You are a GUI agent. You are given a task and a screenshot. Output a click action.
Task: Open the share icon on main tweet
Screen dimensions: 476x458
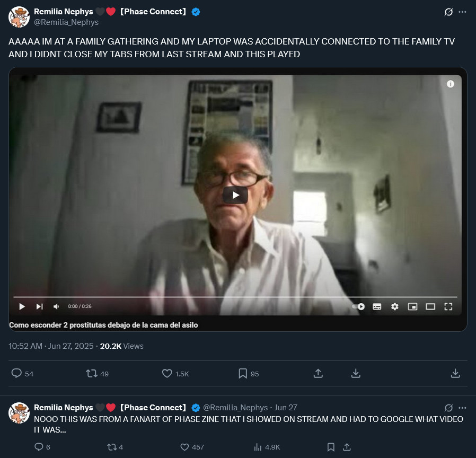point(318,373)
